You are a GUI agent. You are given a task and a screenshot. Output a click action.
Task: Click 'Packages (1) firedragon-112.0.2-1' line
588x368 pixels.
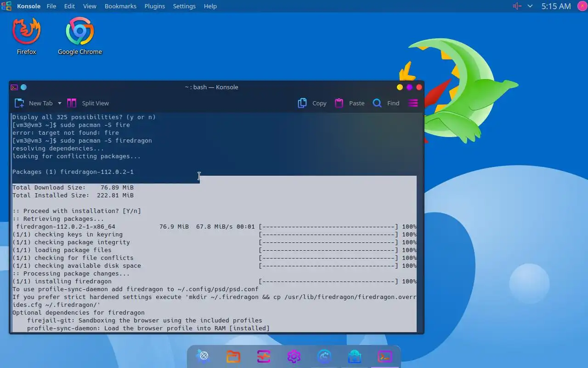coord(73,172)
